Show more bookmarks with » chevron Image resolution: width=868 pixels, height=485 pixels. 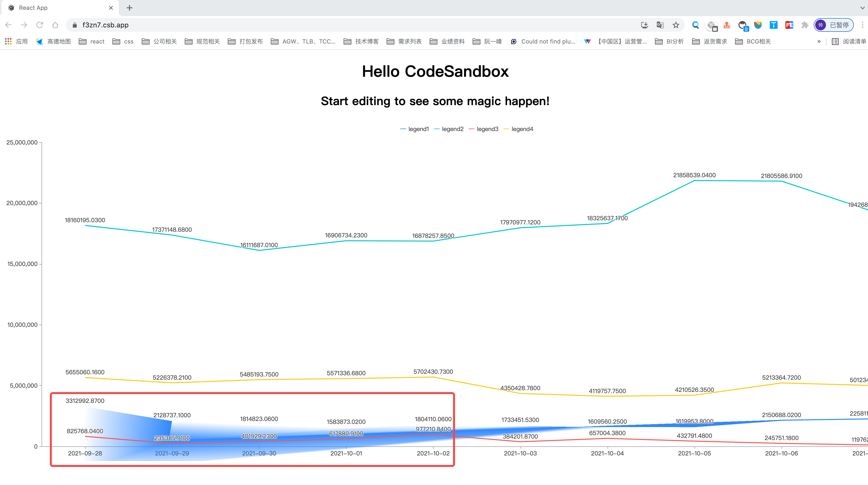819,42
